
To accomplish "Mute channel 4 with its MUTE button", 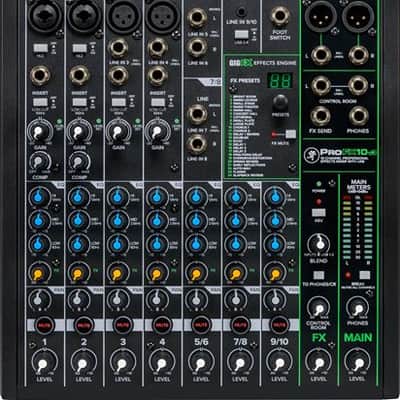I will tap(162, 325).
